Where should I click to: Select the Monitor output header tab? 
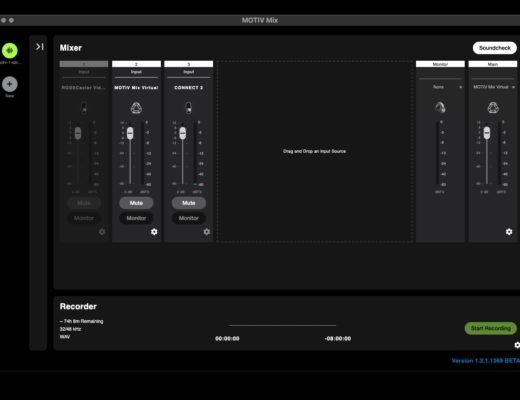tap(440, 64)
